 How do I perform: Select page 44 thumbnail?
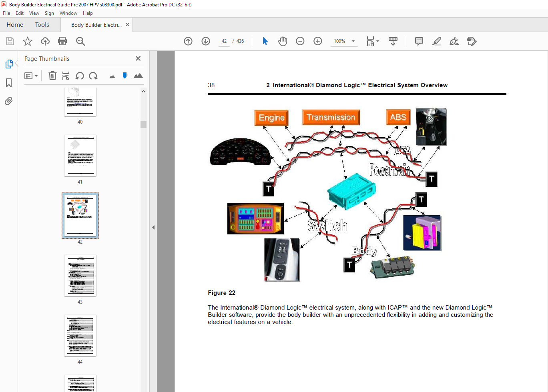[80, 336]
